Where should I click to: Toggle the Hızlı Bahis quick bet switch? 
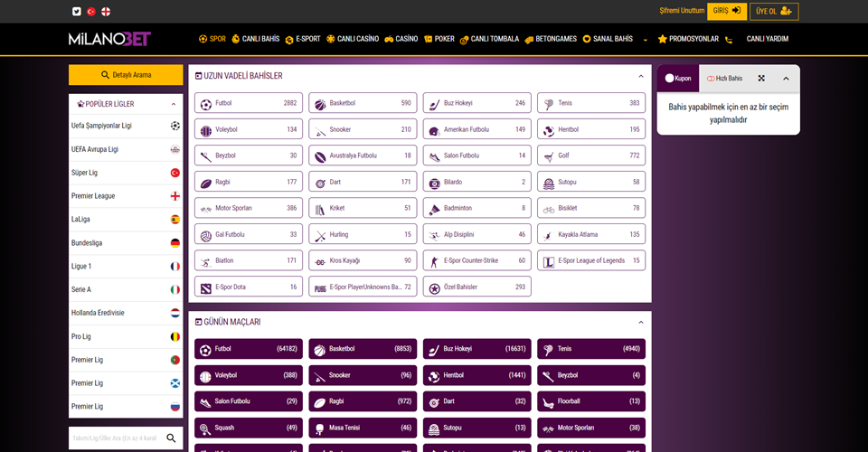coord(711,79)
